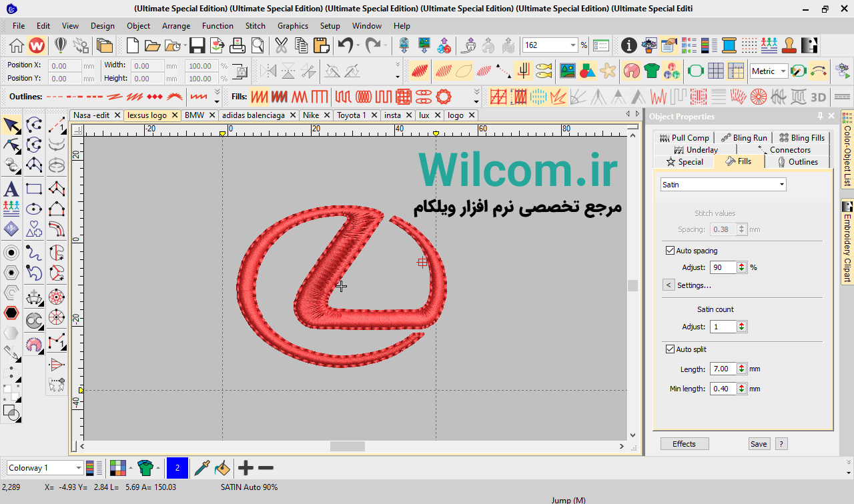Select the Lettering tool with letter A
This screenshot has height=504, width=854.
[x=11, y=188]
